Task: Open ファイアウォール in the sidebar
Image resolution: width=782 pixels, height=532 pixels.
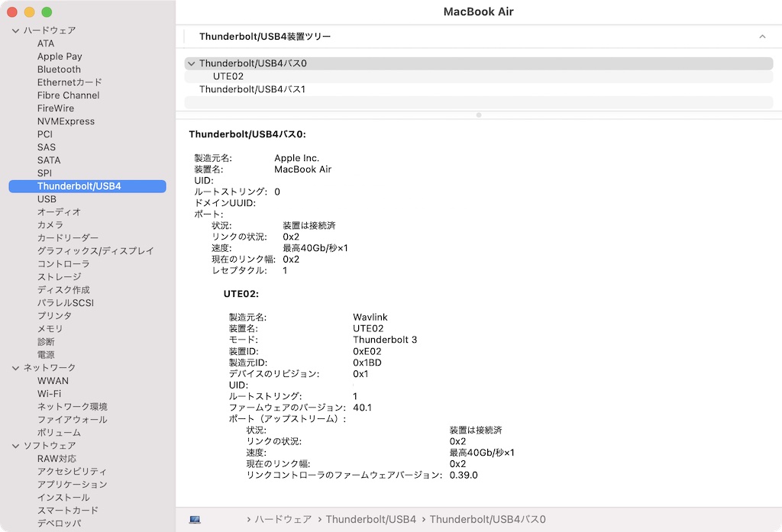Action: click(x=73, y=419)
